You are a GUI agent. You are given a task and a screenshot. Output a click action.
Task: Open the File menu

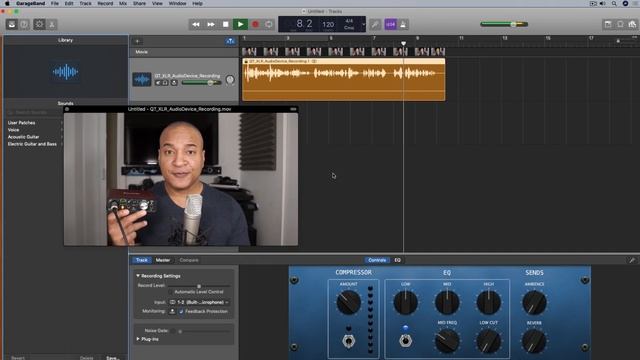tap(55, 3)
